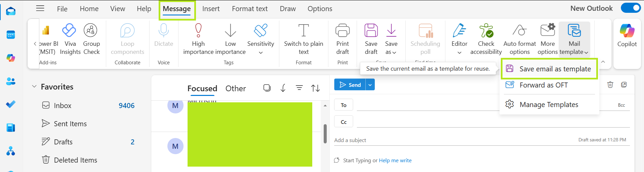Click the Help me write link
Viewport: 644px width, 172px height.
point(395,161)
